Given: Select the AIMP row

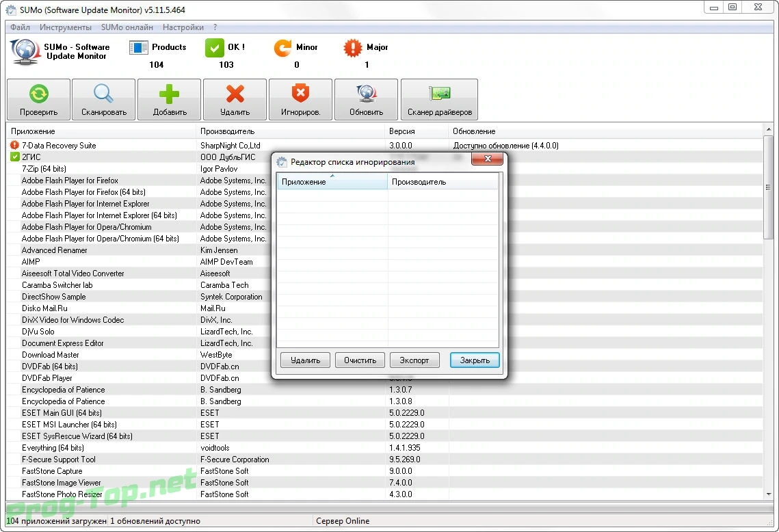Looking at the screenshot, I should click(384, 261).
